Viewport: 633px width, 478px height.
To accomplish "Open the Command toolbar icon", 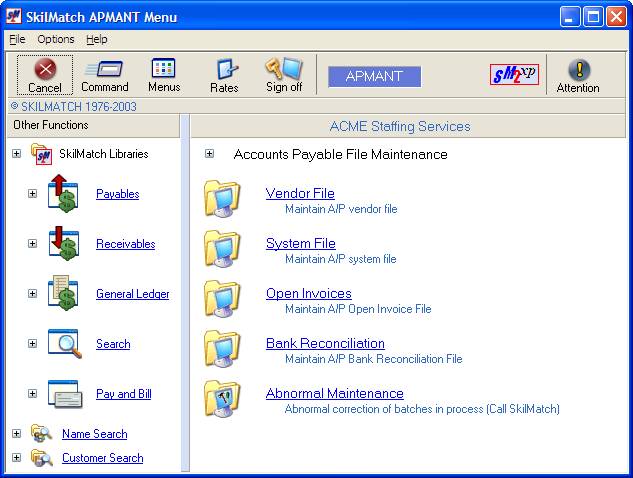I will point(105,69).
